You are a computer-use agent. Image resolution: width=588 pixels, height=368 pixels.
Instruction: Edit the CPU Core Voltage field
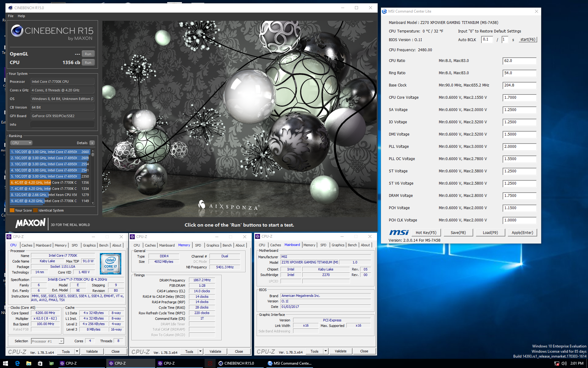pos(519,98)
